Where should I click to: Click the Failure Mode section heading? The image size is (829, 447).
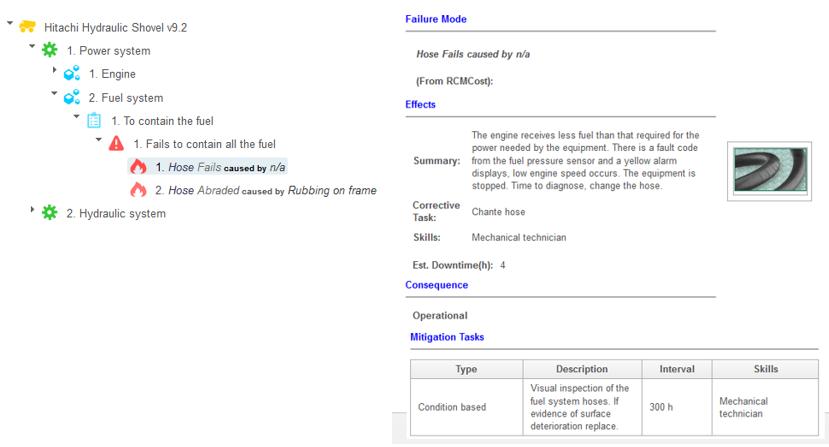tap(435, 19)
